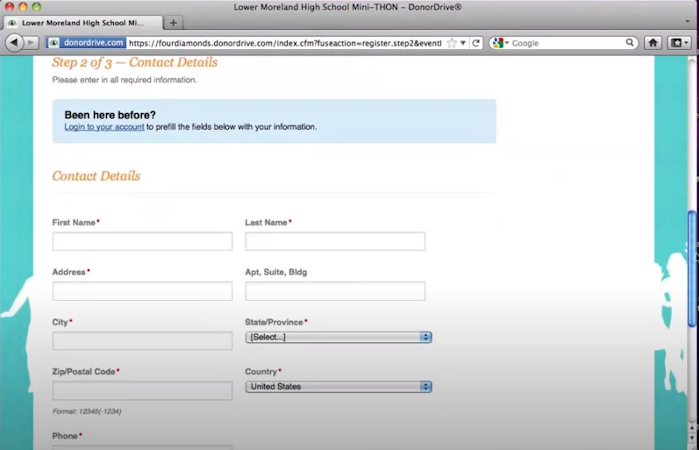Open the home page icon
The height and width of the screenshot is (450, 699).
click(653, 43)
